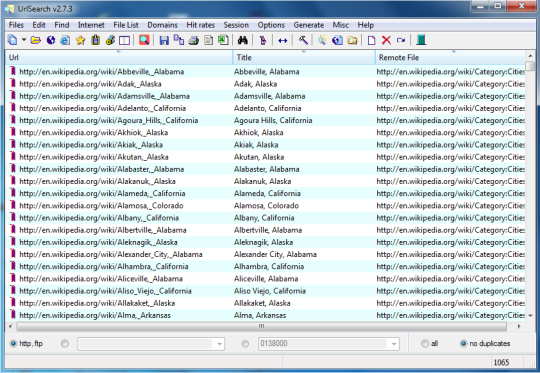Click the 'Alexander City, Alabama' title cell
The height and width of the screenshot is (373, 540).
(x=275, y=254)
